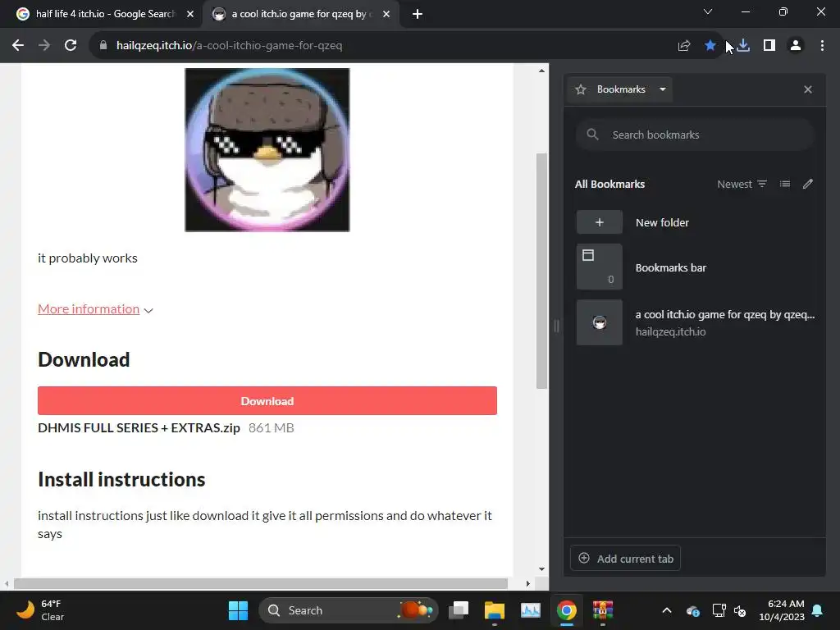Go back to the previous page

[18, 46]
